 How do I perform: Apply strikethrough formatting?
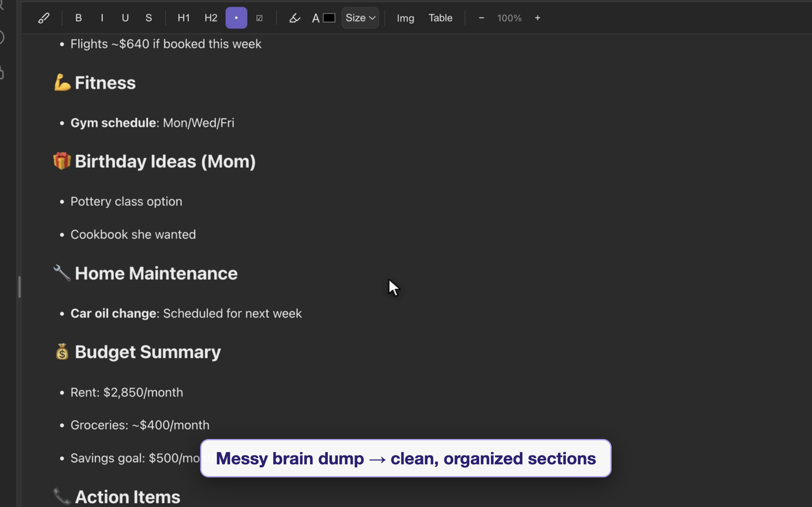(x=149, y=18)
